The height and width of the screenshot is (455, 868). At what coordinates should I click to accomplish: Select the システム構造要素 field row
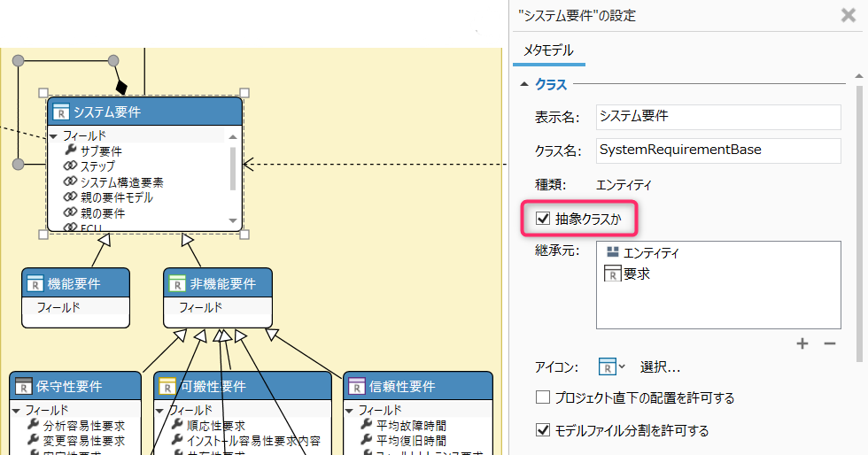[113, 181]
